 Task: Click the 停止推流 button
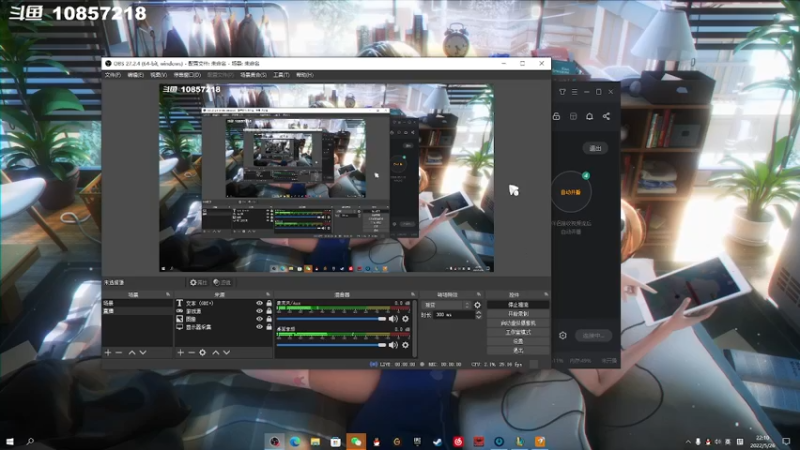tap(518, 305)
